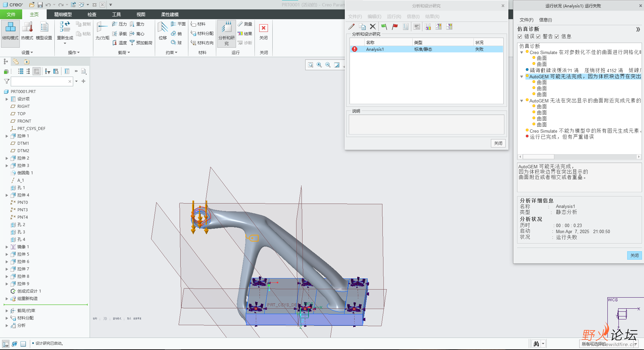The width and height of the screenshot is (644, 350).
Task: Select the 运行已完成，但有严重错误 diagnostic message
Action: tap(562, 137)
